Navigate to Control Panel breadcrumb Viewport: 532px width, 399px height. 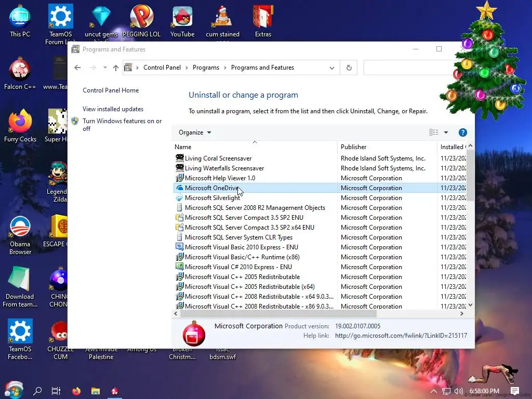pyautogui.click(x=162, y=68)
